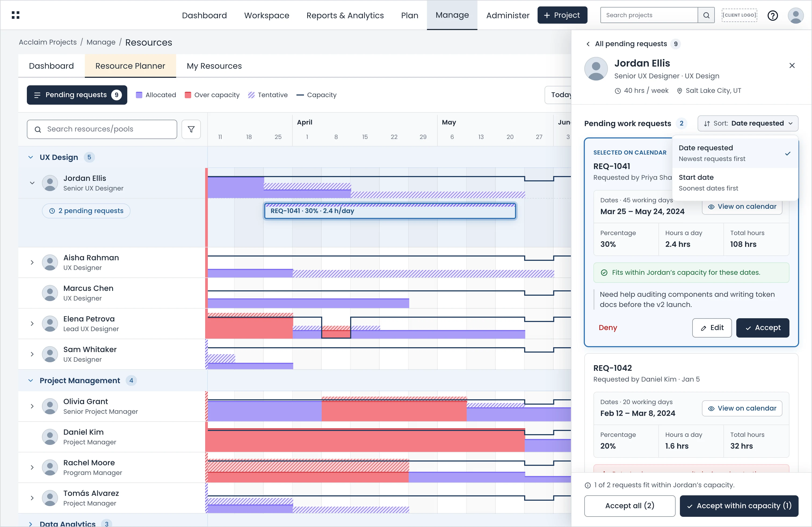The height and width of the screenshot is (527, 812).
Task: Switch to My Resources tab
Action: click(x=214, y=66)
